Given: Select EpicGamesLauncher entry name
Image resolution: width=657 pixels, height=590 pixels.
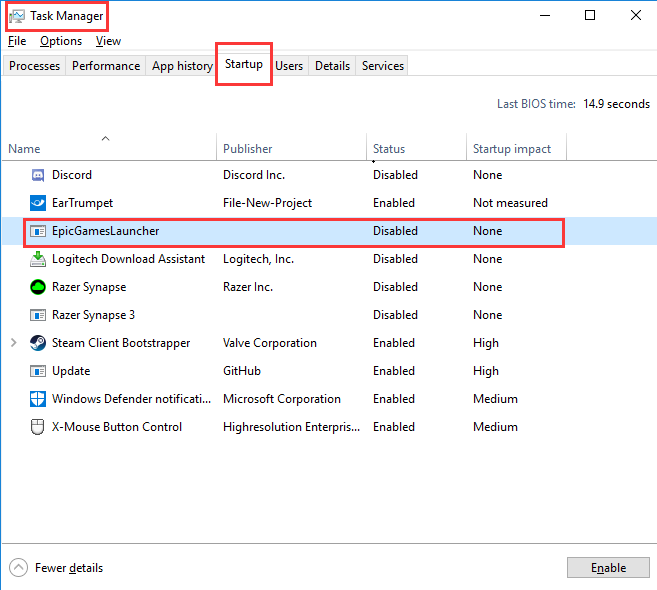Looking at the screenshot, I should tap(106, 231).
